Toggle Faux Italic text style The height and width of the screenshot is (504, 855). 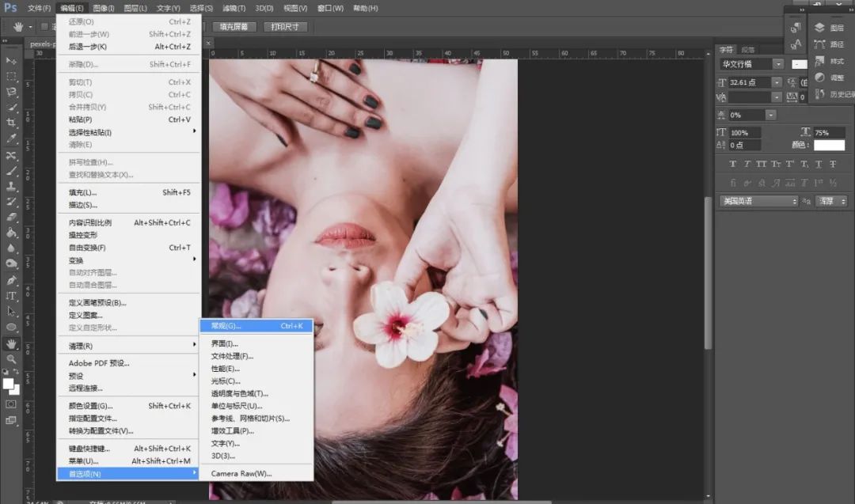[x=747, y=164]
